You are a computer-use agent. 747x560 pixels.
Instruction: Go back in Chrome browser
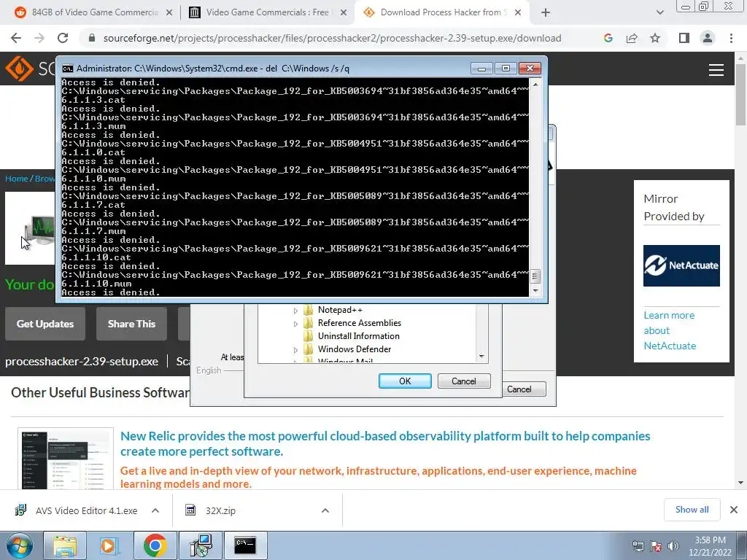16,38
